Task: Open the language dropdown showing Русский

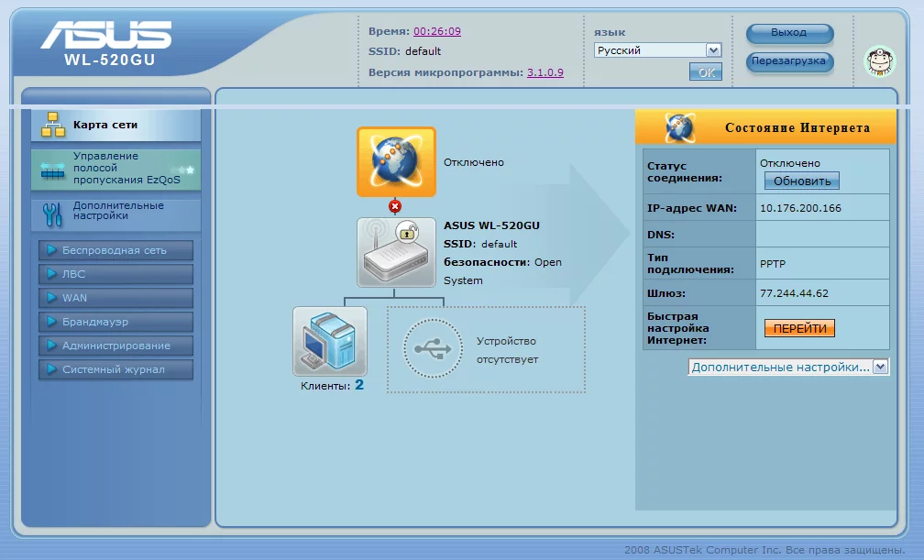Action: click(x=657, y=50)
